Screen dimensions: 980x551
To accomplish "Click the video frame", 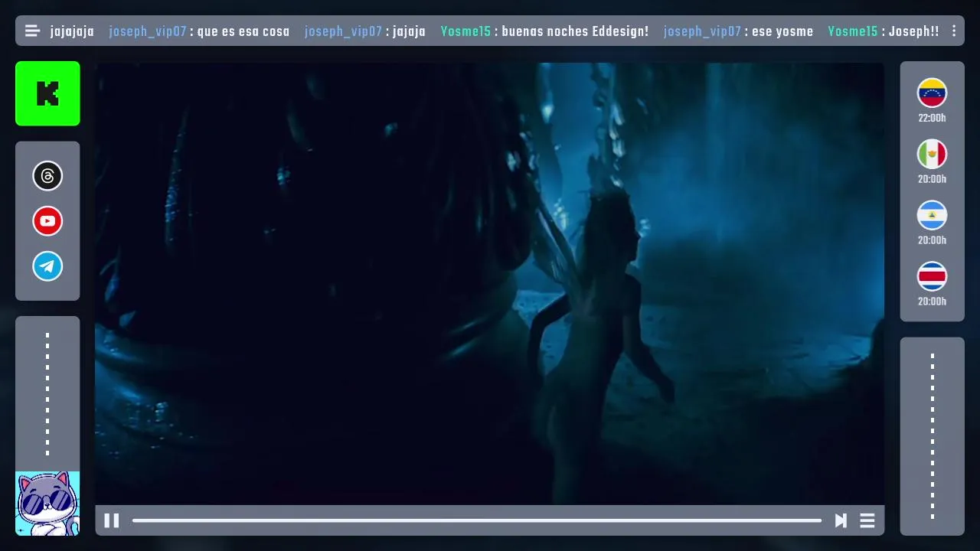I will (489, 283).
